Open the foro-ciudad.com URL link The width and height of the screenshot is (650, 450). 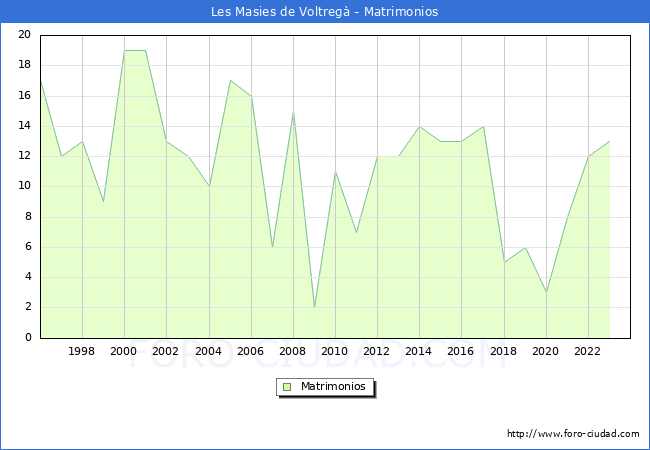pyautogui.click(x=573, y=434)
